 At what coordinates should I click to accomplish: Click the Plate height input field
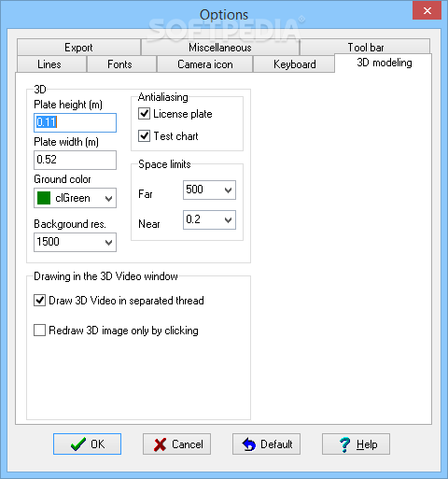coord(75,122)
